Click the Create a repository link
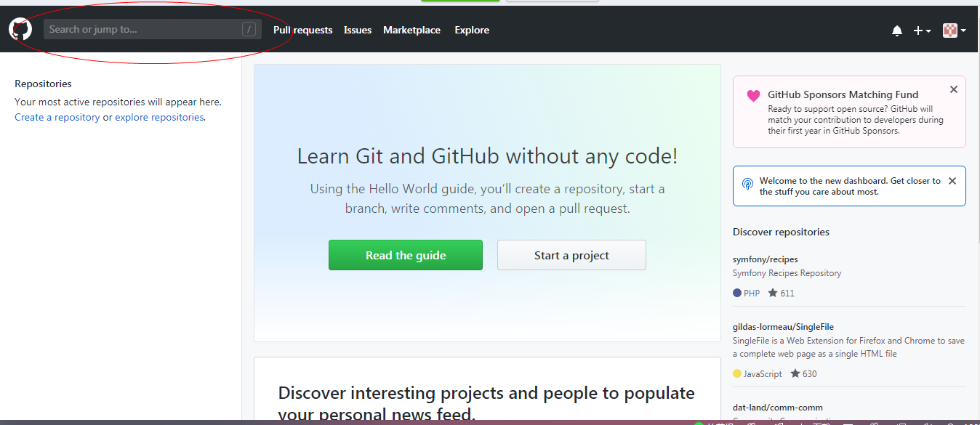Screen dimensions: 980x425 coord(57,117)
